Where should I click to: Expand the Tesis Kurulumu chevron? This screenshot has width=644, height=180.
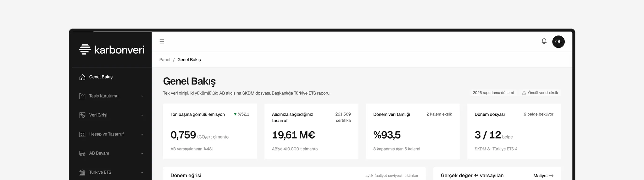(142, 96)
